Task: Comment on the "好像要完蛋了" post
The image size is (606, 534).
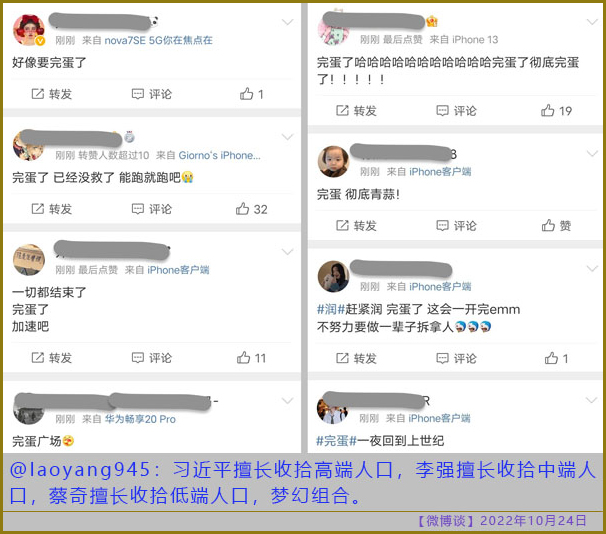Action: coord(152,94)
